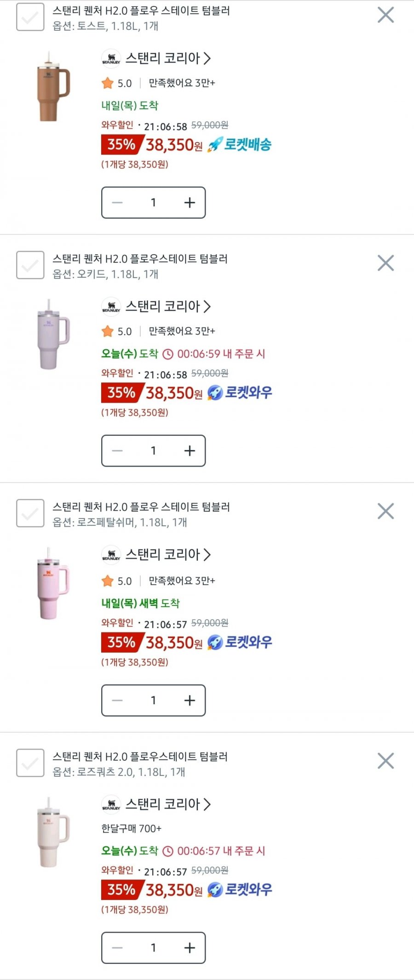414x980 pixels.
Task: Open 스탠리 코리아 store chevron on 토스트 item
Action: (x=207, y=58)
